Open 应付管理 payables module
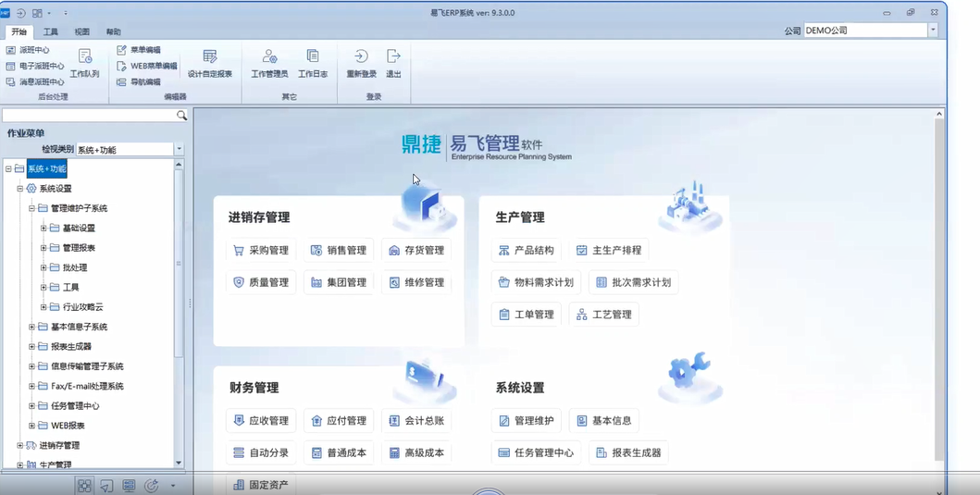980x495 pixels. [x=339, y=421]
